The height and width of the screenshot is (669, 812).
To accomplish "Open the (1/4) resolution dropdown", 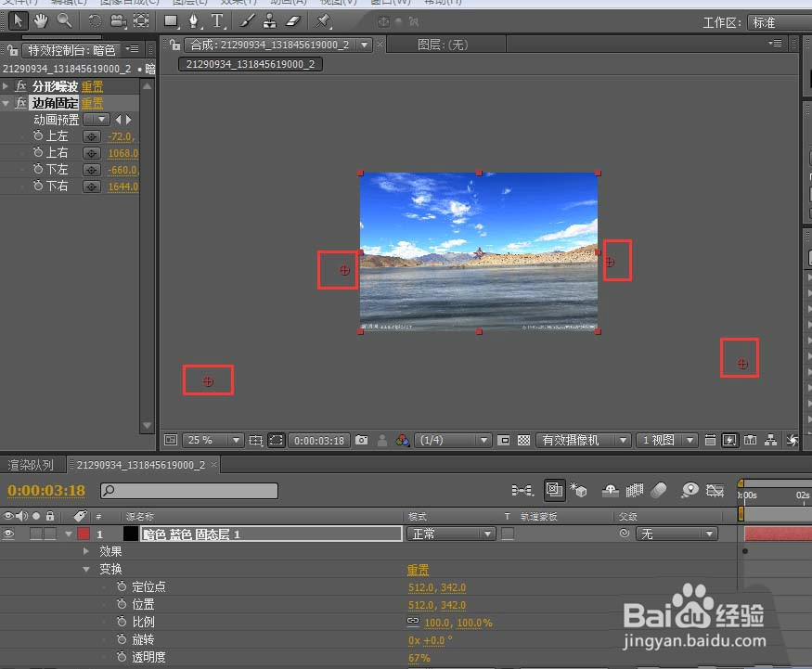I will [453, 440].
